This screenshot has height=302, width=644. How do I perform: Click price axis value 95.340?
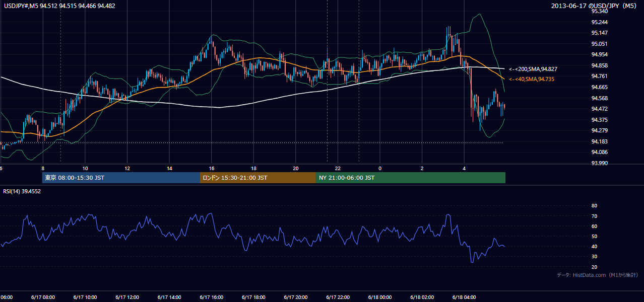pos(599,12)
